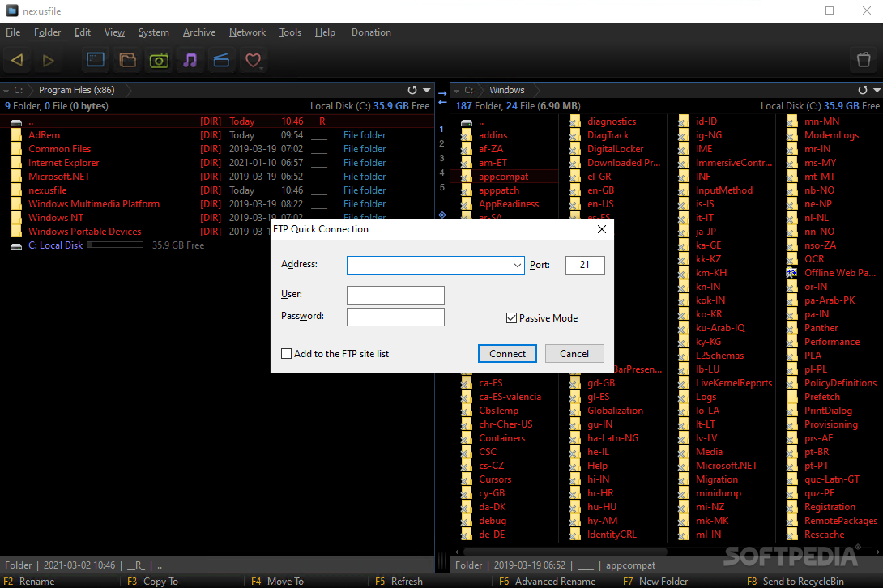Image resolution: width=883 pixels, height=588 pixels.
Task: Click F5 Refresh in function bar
Action: (399, 582)
